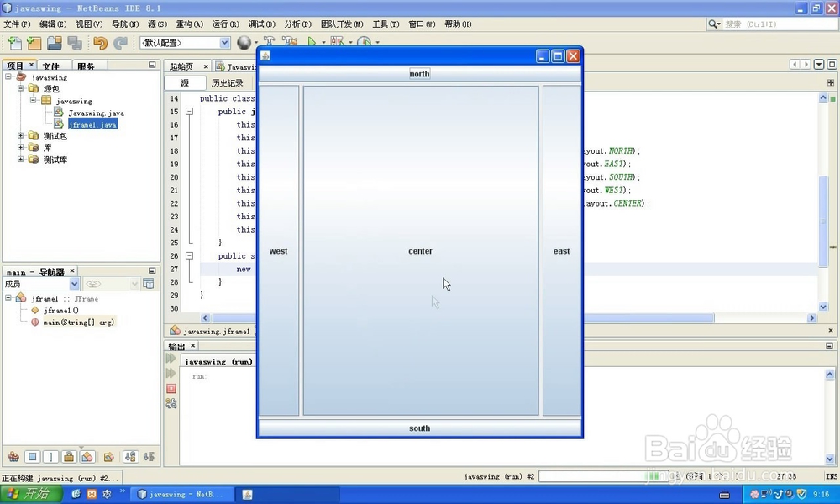Click the red Stop icon in Output

(x=171, y=388)
